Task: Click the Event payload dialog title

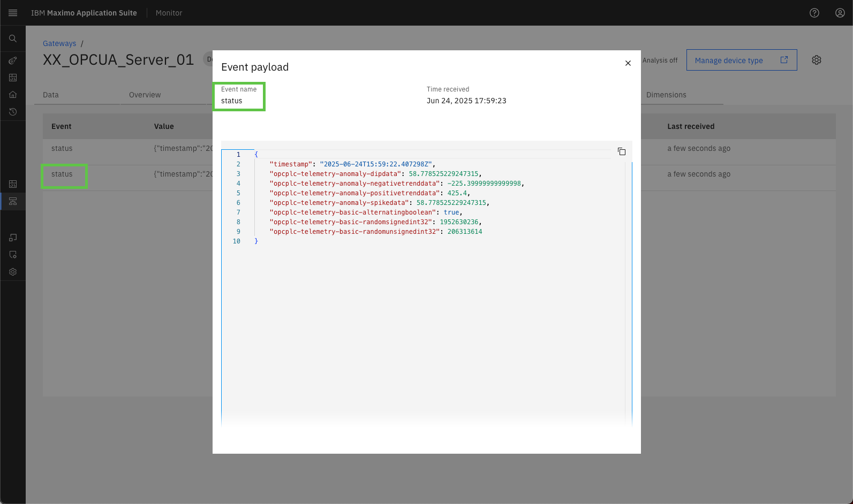Action: (x=255, y=67)
